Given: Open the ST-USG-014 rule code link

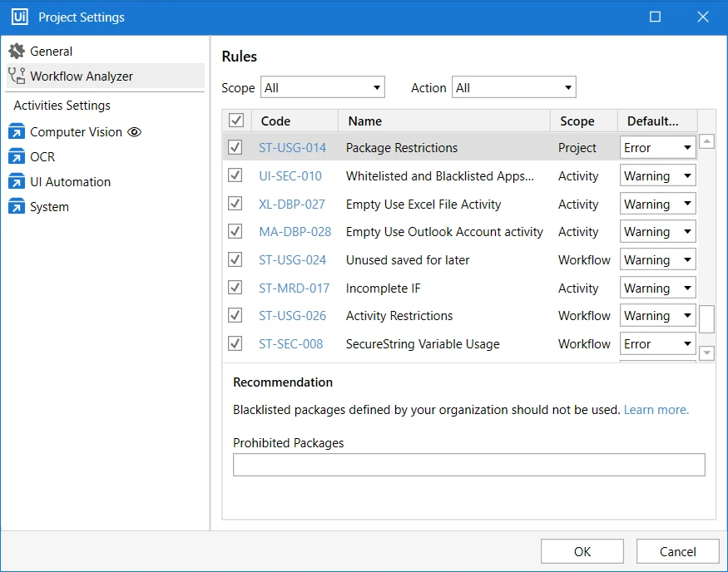Looking at the screenshot, I should click(292, 147).
